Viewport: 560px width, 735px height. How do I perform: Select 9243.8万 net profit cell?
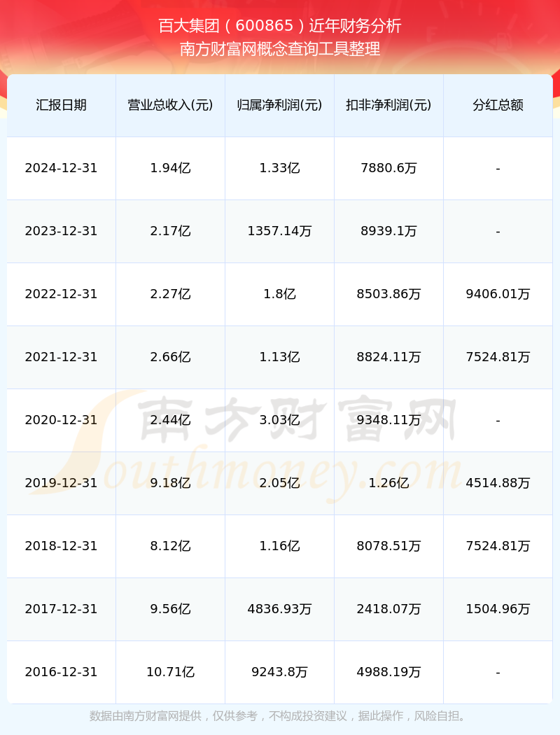(x=280, y=672)
